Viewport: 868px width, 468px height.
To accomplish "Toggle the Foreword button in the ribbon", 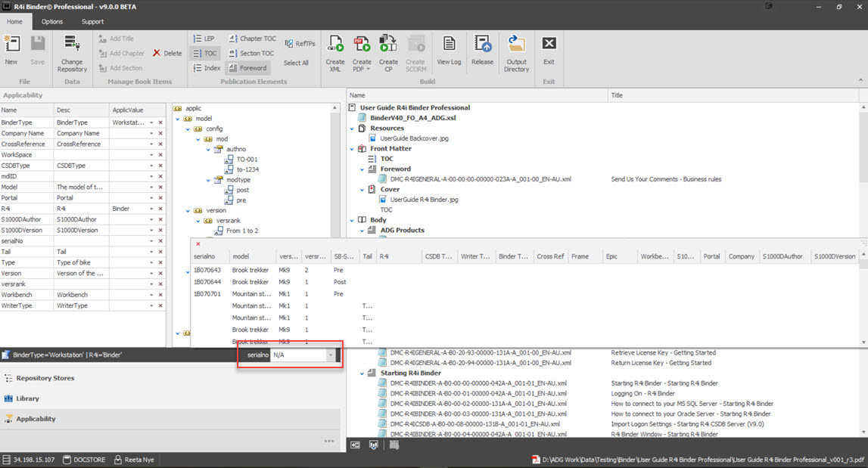I will click(248, 68).
